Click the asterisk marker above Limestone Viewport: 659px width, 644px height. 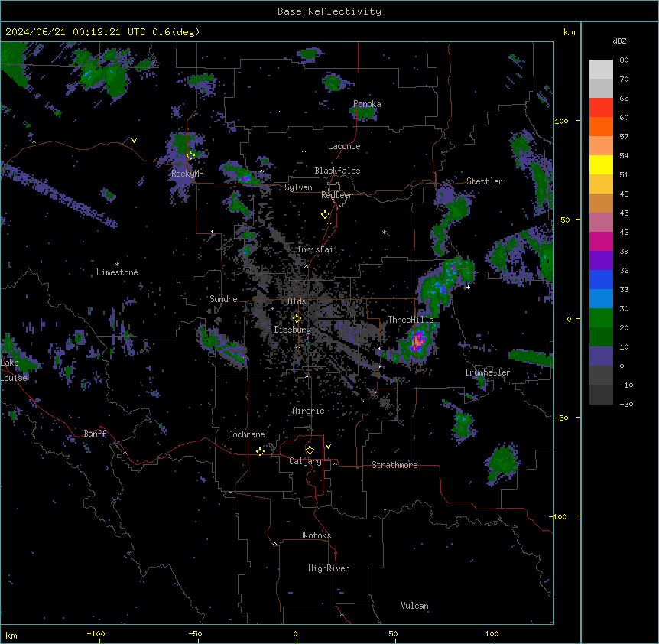point(117,265)
